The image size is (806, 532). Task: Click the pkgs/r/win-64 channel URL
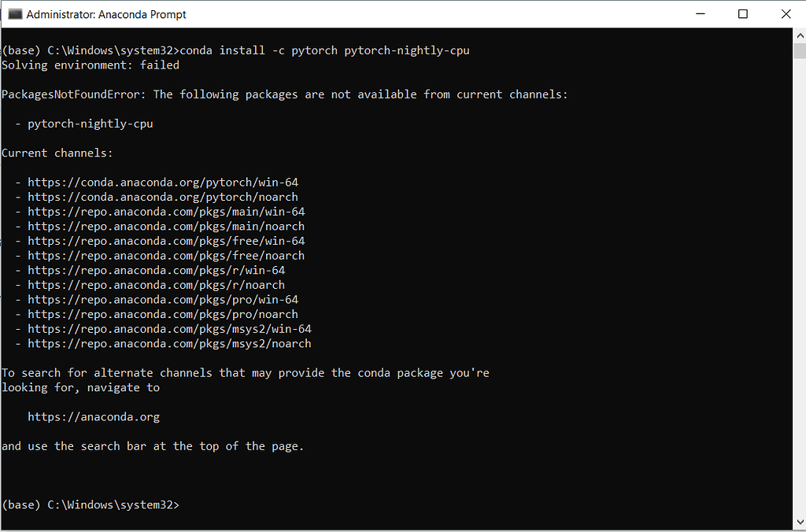coord(156,270)
